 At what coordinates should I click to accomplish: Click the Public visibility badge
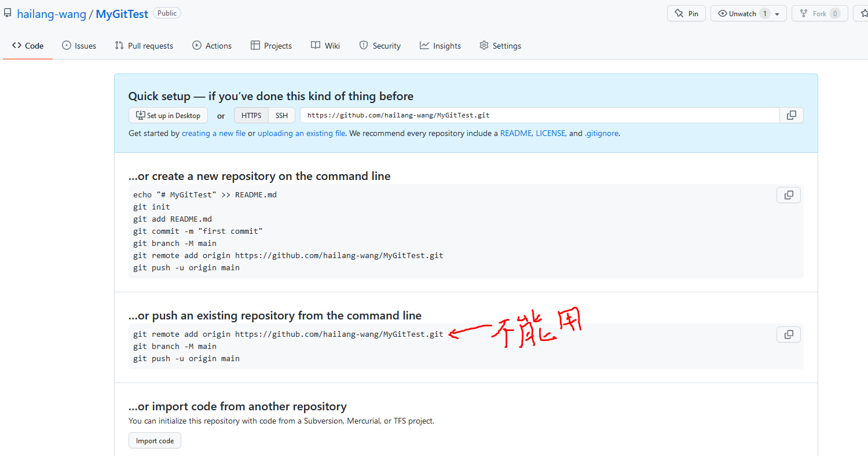tap(167, 13)
